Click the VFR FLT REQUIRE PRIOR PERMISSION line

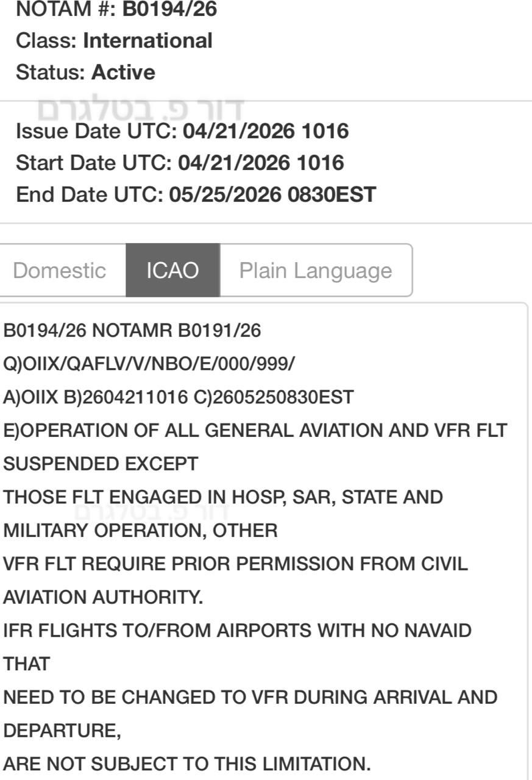pos(236,564)
